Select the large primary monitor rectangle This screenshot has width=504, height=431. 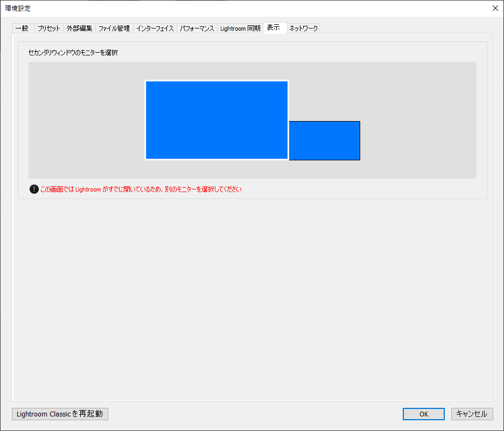tap(216, 120)
